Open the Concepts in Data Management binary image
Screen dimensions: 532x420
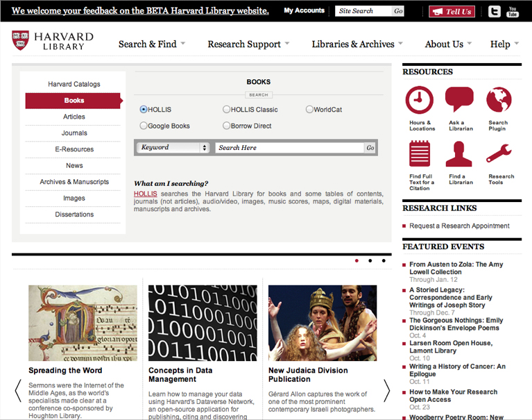203,323
